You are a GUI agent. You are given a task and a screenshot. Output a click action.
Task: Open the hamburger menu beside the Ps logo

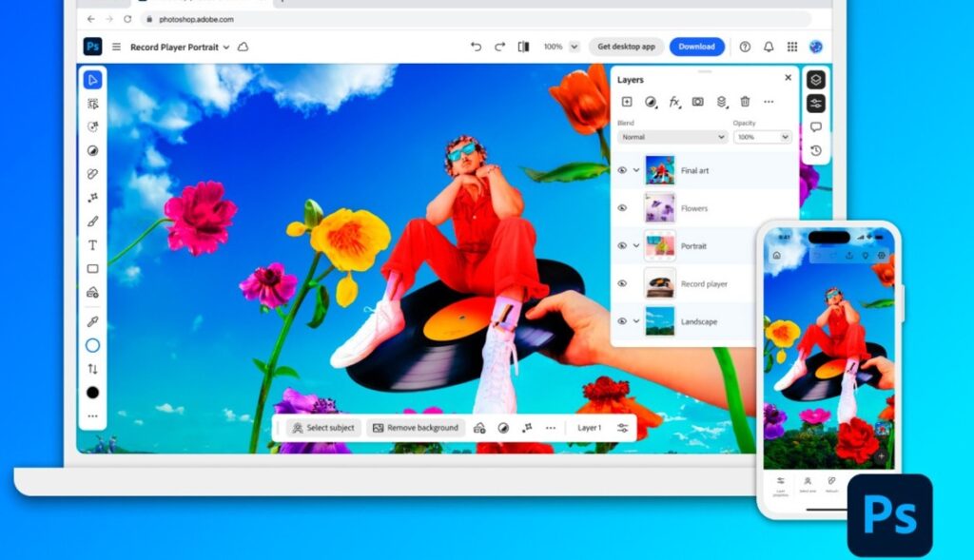point(115,46)
